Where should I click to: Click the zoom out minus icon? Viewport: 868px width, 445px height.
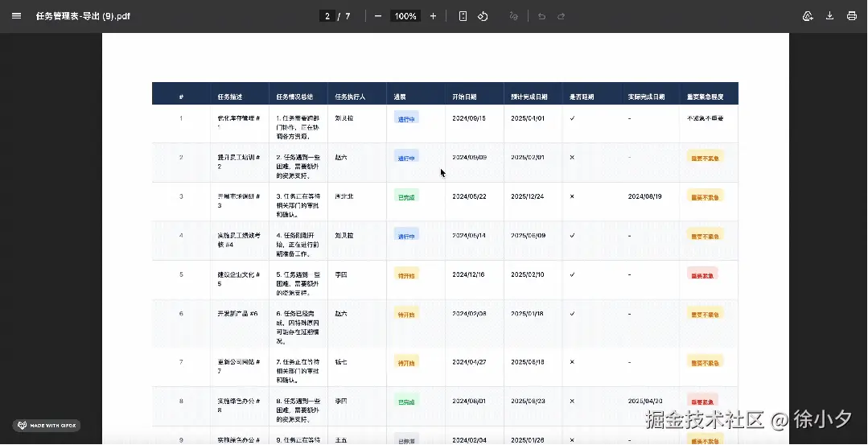point(378,16)
